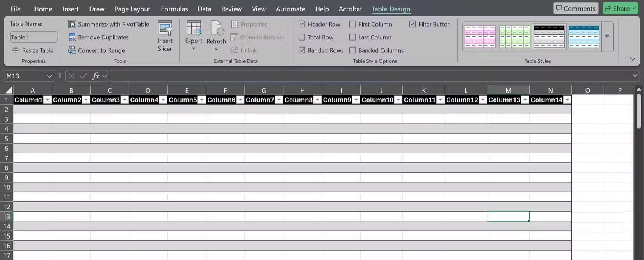Click the Insert Function fx icon
Image resolution: width=644 pixels, height=260 pixels.
[96, 76]
